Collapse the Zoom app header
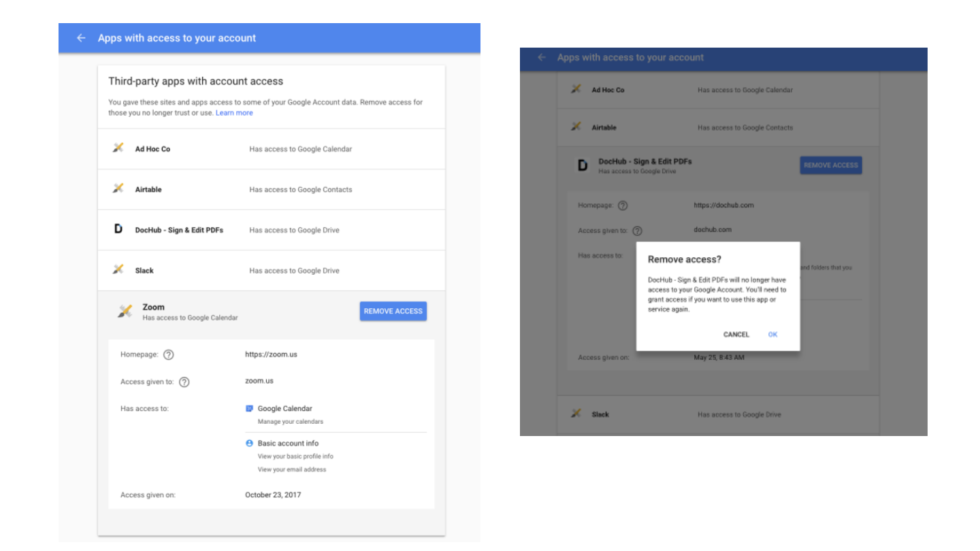980x551 pixels. (272, 312)
